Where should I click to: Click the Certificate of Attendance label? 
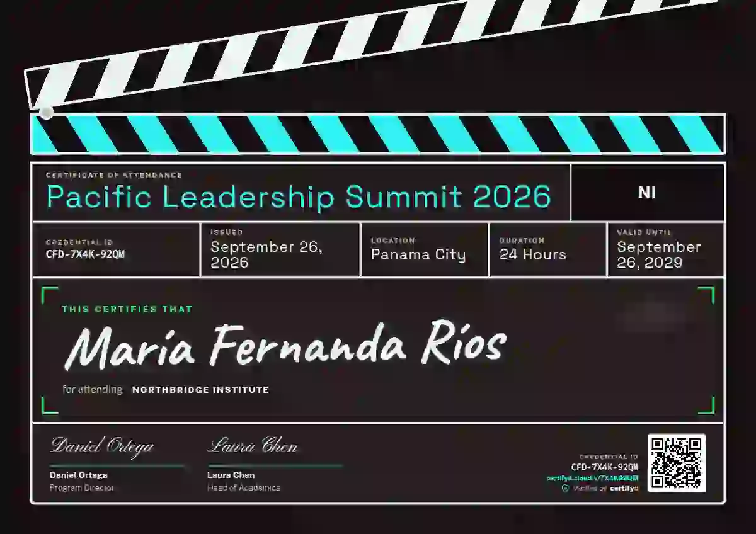114,175
